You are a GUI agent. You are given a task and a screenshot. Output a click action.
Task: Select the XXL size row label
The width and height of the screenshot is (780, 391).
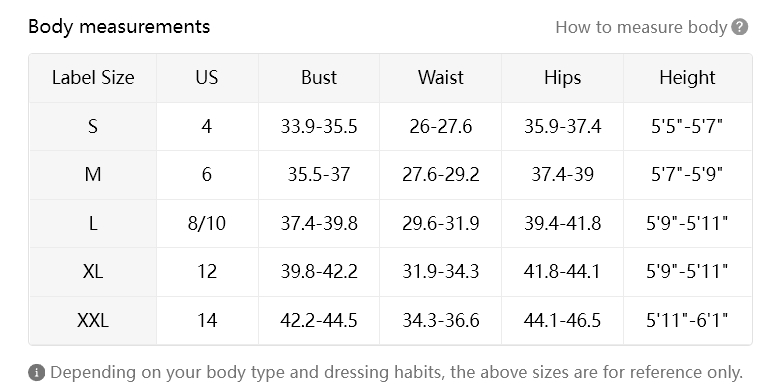93,320
